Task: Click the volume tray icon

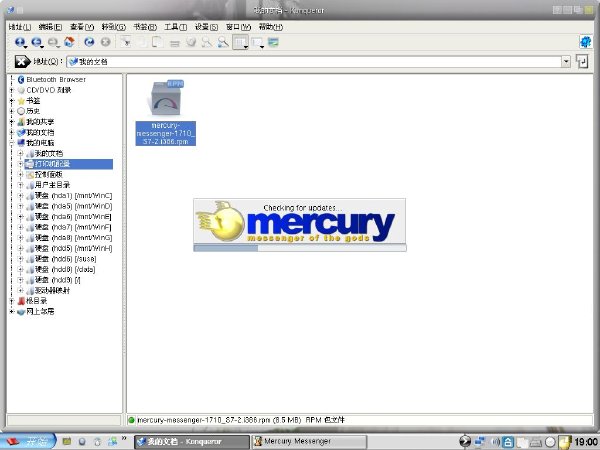Action: (x=495, y=442)
